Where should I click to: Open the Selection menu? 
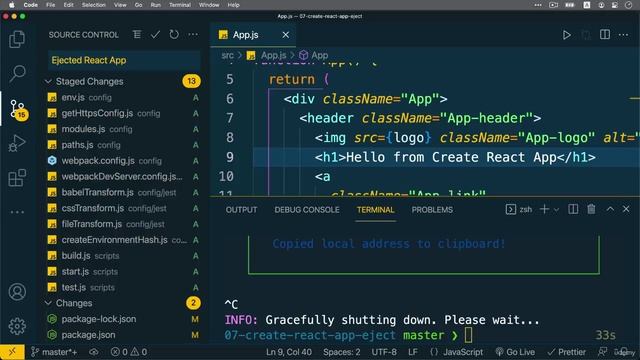tap(93, 5)
